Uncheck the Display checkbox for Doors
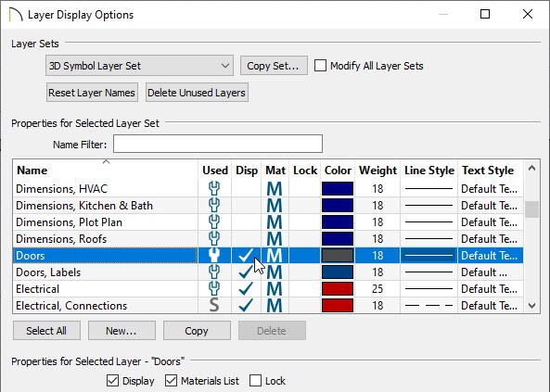Screen dimensions: 550x392 tap(112, 381)
